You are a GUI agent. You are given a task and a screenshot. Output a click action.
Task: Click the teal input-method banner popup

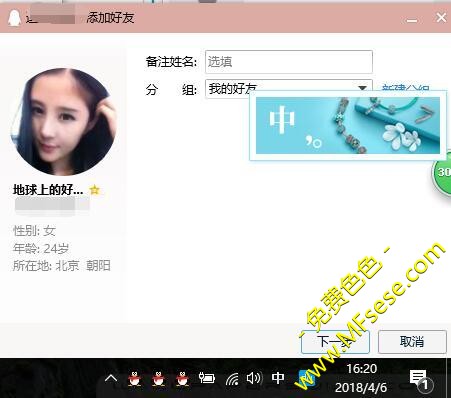(x=348, y=125)
